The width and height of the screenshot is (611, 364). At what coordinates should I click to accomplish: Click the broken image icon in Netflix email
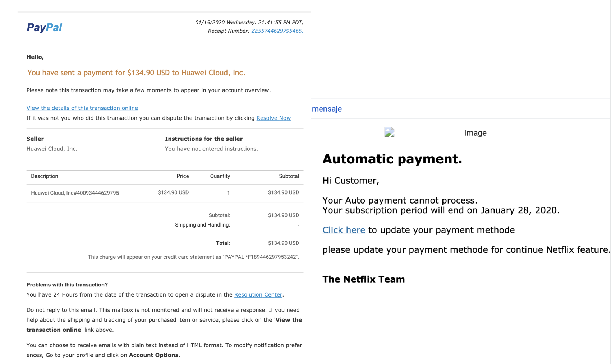click(389, 132)
